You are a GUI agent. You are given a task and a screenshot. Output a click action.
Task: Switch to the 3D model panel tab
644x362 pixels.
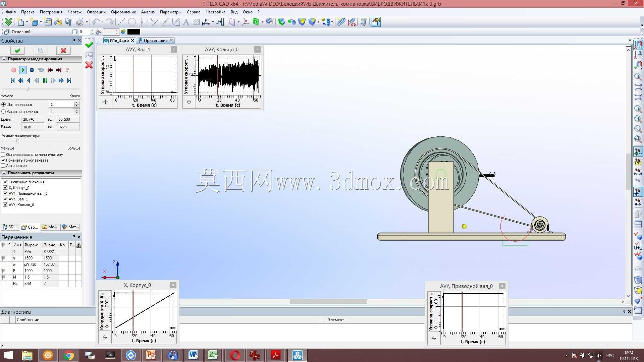coord(10,227)
